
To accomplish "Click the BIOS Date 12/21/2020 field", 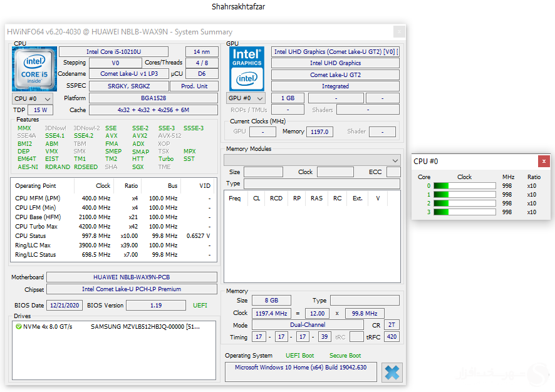I will tap(65, 306).
